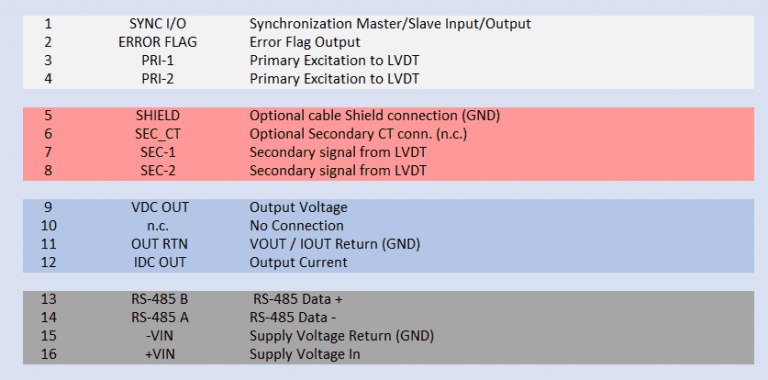This screenshot has height=380, width=768.
Task: Click the PRI-2 signal name
Action: point(158,79)
